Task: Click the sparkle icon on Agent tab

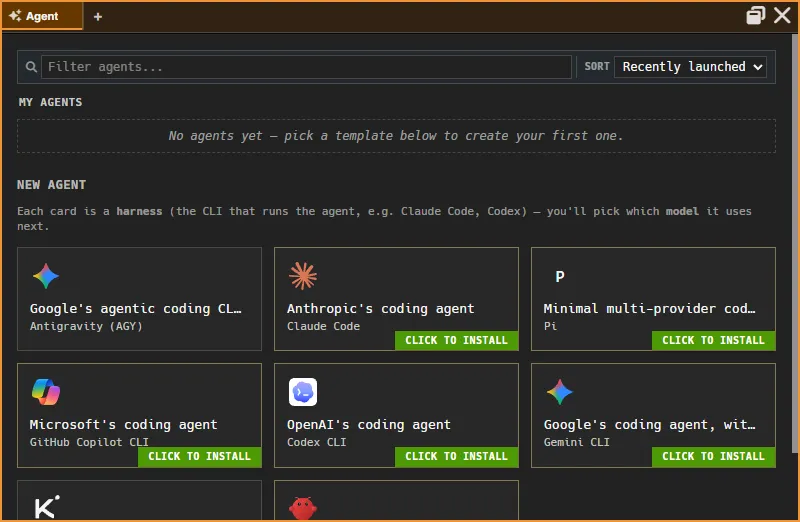Action: (15, 16)
